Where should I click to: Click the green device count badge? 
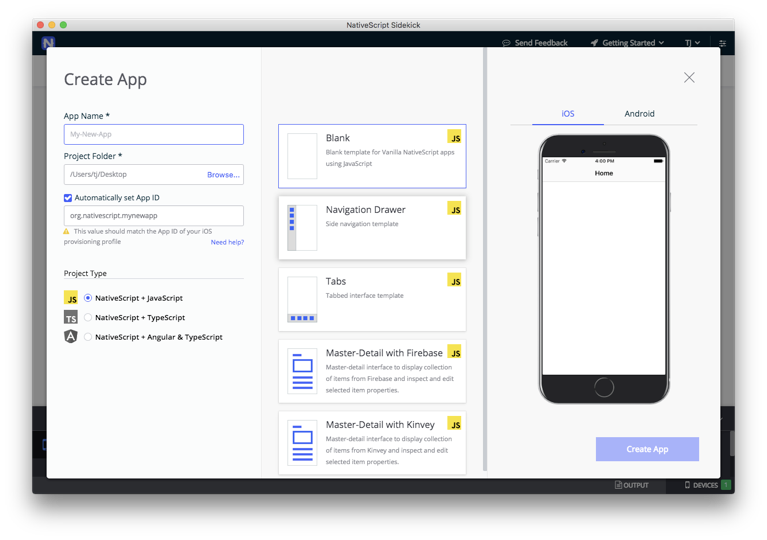(726, 485)
